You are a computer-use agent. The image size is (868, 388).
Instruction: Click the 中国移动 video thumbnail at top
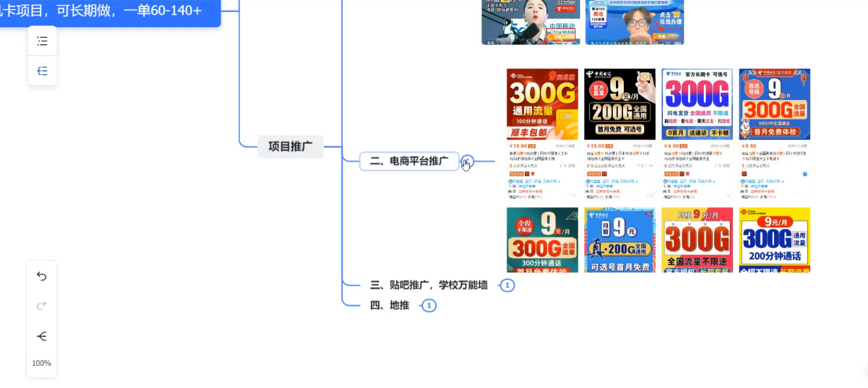point(530,22)
